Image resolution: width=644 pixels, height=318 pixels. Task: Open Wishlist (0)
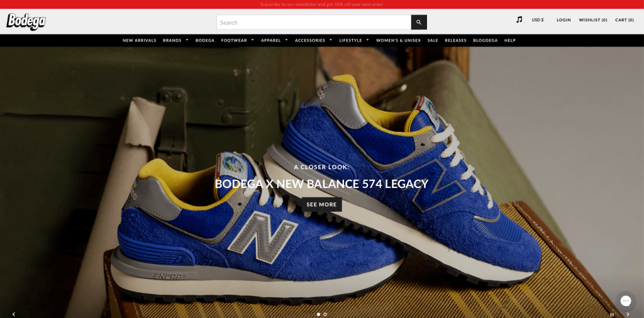pos(593,19)
